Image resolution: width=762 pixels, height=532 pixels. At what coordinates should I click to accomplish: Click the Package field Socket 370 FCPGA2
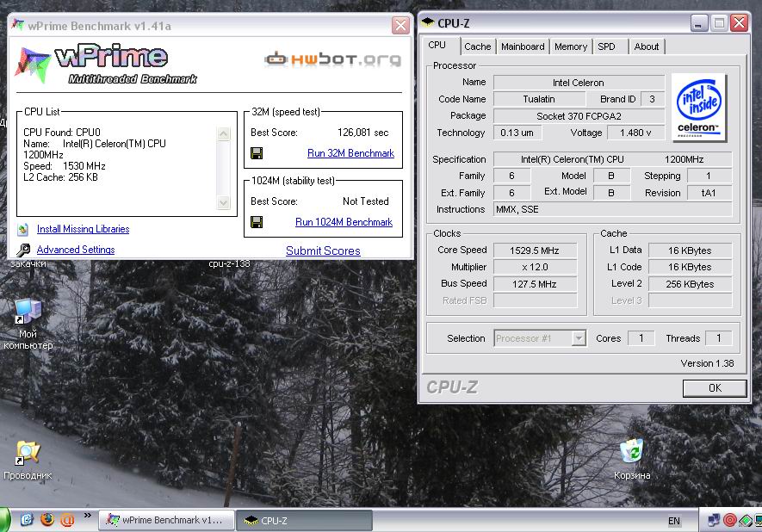coord(579,116)
